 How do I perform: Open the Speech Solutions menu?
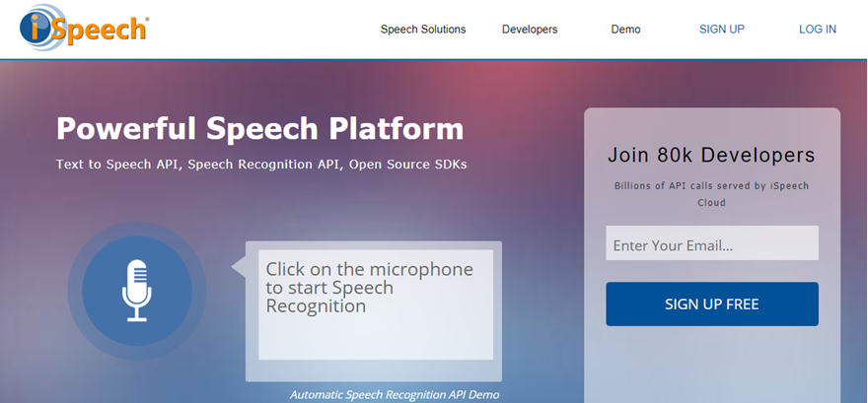[423, 30]
